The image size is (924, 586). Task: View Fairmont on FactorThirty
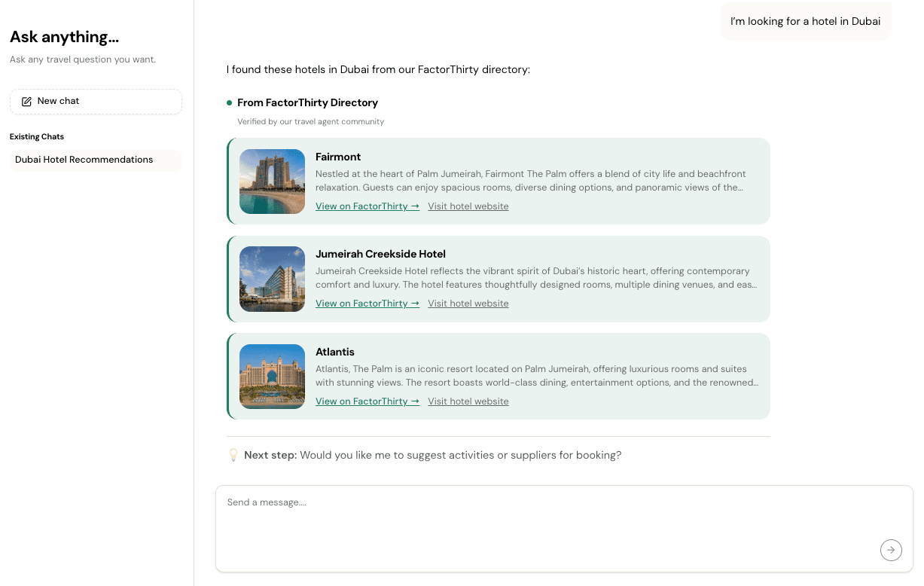click(x=367, y=206)
